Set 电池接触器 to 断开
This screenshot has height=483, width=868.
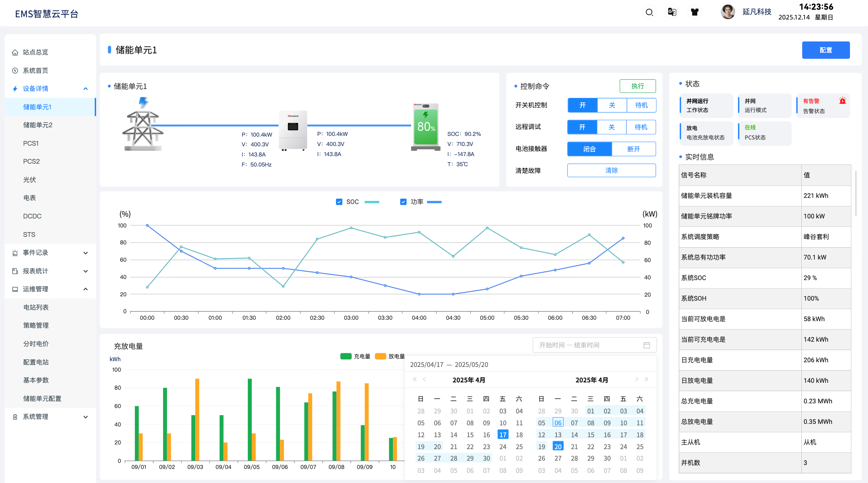634,149
